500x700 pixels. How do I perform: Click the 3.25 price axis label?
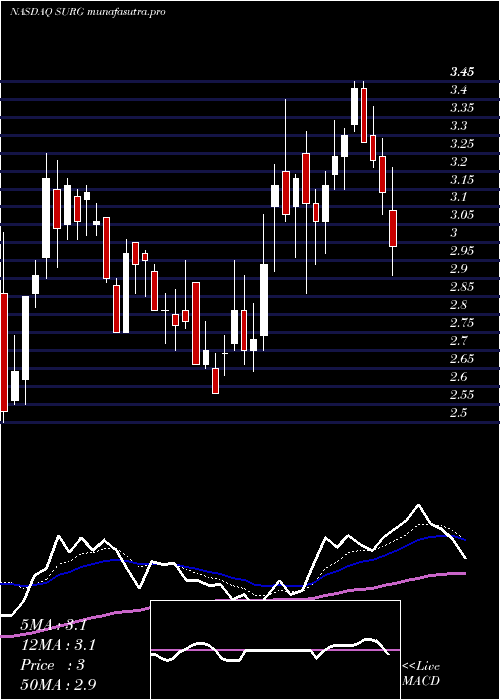tap(462, 143)
